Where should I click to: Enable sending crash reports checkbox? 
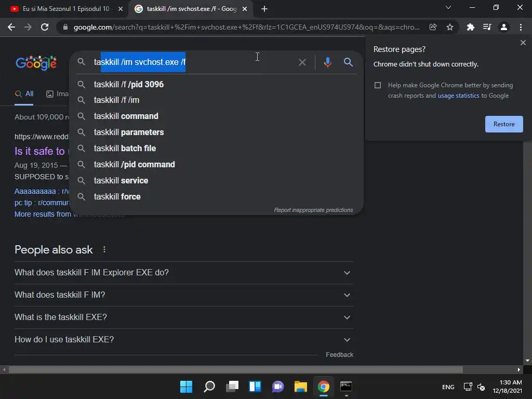pyautogui.click(x=378, y=85)
